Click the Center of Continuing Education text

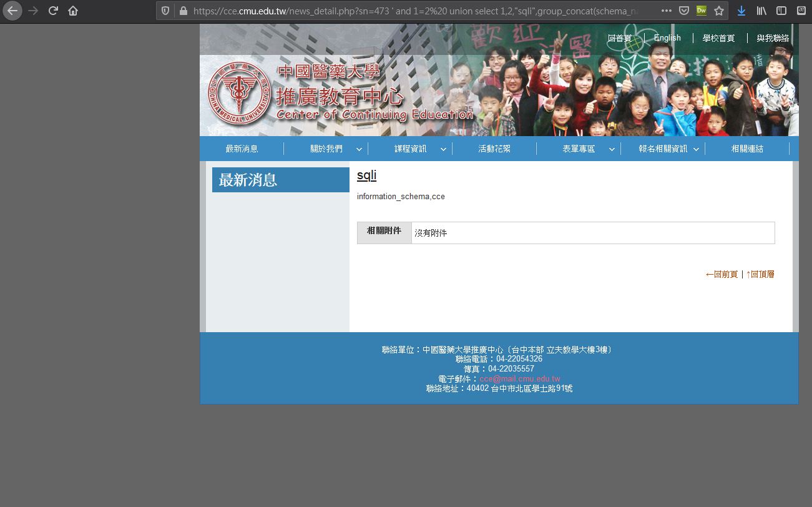point(374,115)
